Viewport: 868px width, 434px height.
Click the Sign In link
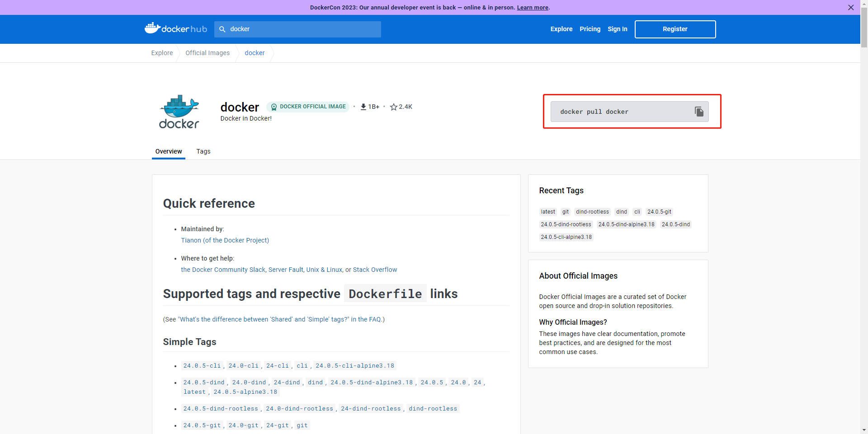click(617, 29)
